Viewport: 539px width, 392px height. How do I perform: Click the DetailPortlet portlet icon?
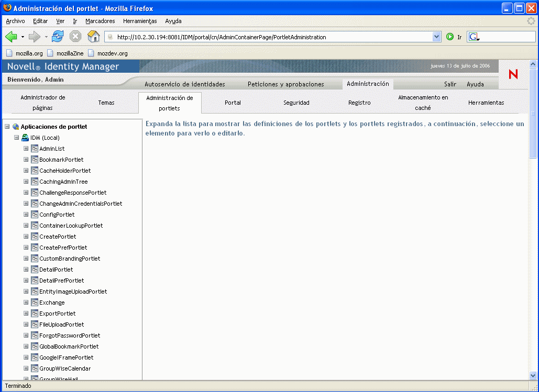(35, 270)
